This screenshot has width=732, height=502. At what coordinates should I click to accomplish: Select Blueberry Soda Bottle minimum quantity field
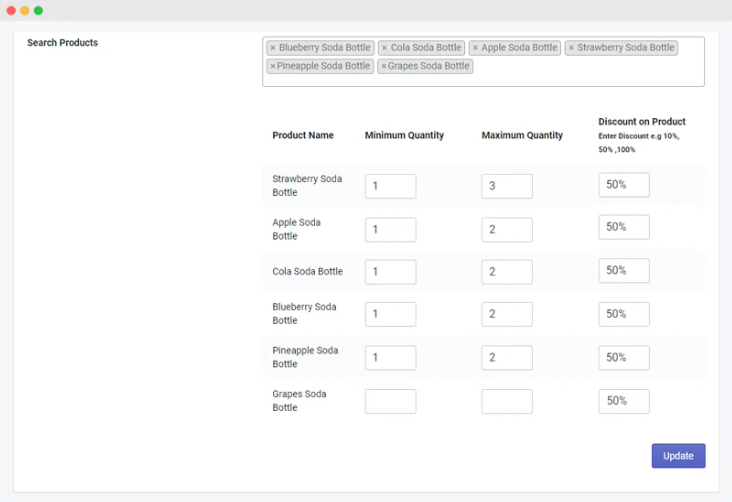click(390, 315)
